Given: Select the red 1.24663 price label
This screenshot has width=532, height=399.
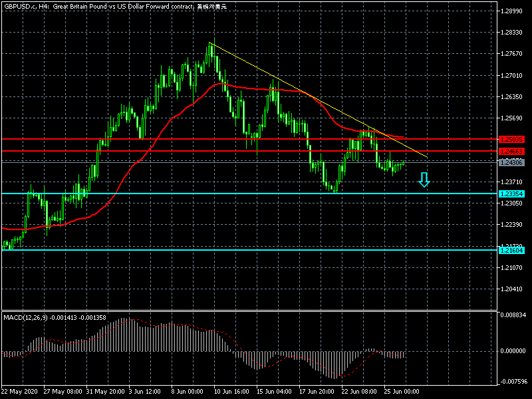Looking at the screenshot, I should click(511, 152).
